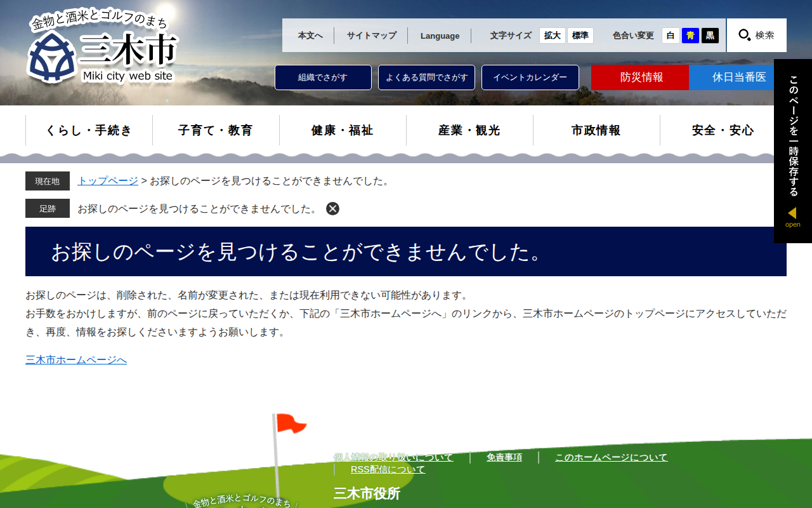Screen dimensions: 812x508
Task: Open the 市政情報 menu
Action: (x=596, y=130)
